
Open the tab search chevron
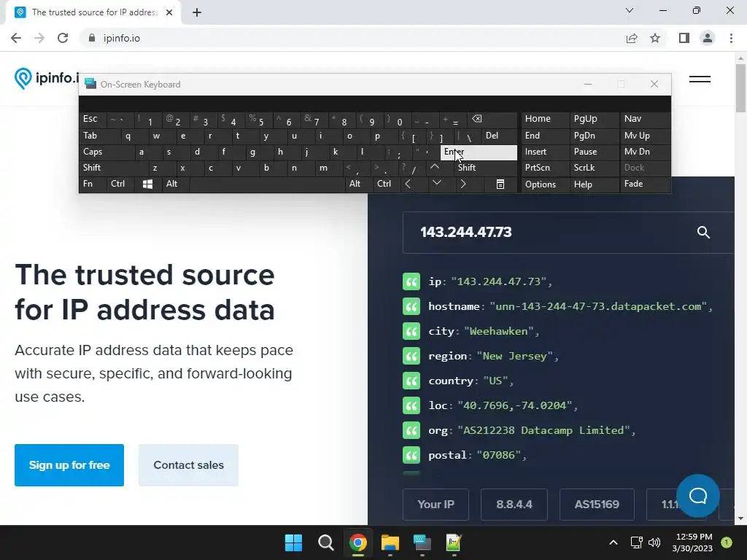[x=630, y=10]
